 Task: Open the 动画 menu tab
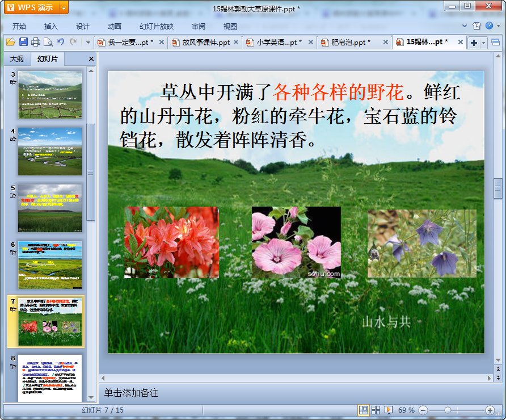(x=114, y=27)
